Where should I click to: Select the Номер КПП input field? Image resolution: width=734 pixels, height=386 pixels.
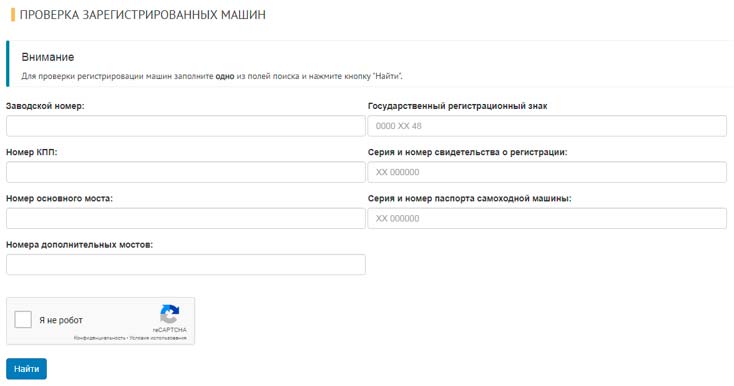(x=186, y=172)
